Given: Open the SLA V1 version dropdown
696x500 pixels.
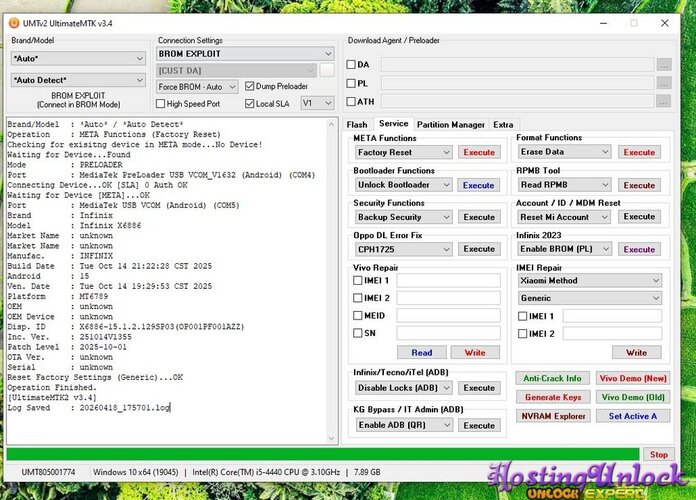Looking at the screenshot, I should 317,103.
